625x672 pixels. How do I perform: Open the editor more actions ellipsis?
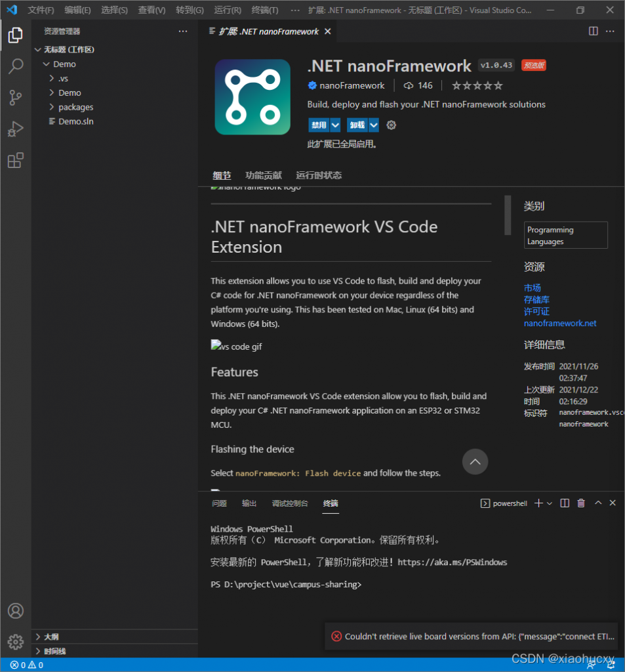(x=610, y=31)
